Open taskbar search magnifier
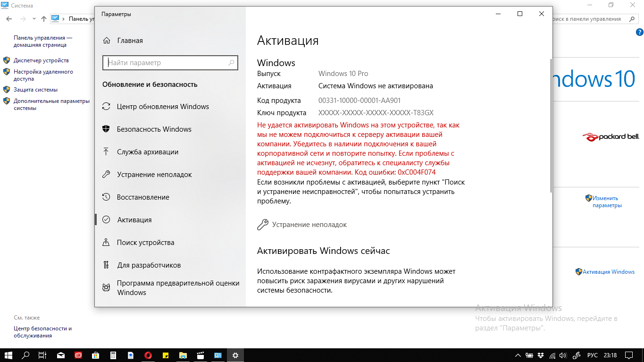 tap(26, 355)
